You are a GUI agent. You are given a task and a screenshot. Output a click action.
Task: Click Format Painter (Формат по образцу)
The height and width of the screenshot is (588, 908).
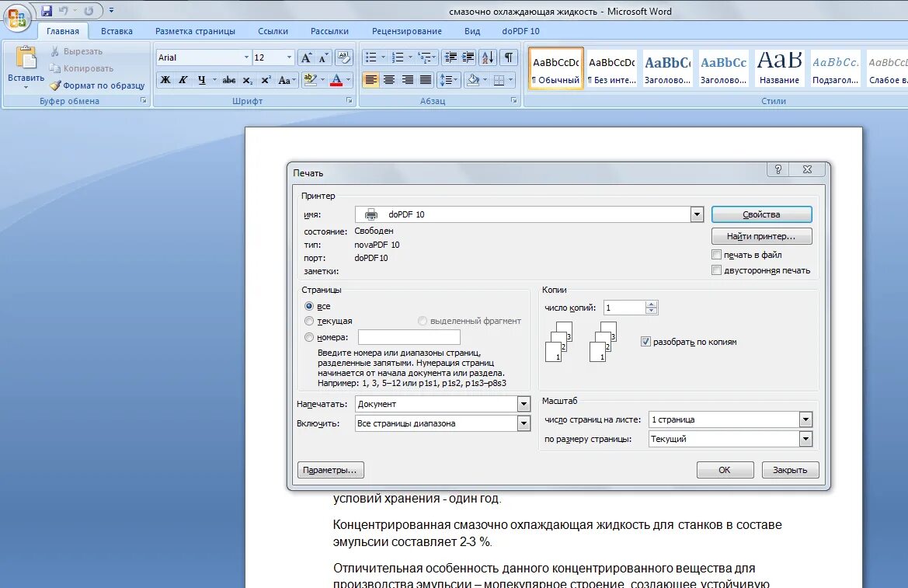[x=97, y=85]
